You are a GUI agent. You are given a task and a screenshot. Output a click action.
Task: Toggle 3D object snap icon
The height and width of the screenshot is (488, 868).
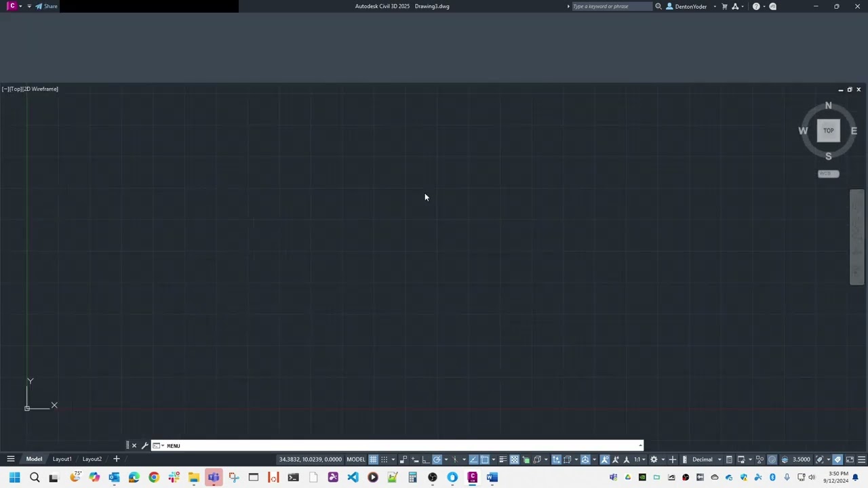(x=537, y=460)
